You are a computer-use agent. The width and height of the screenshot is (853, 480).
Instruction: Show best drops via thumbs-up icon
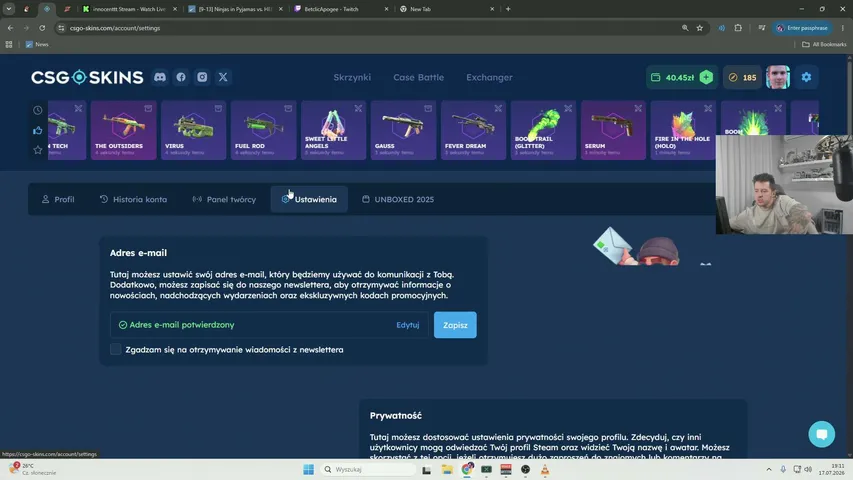coord(38,130)
